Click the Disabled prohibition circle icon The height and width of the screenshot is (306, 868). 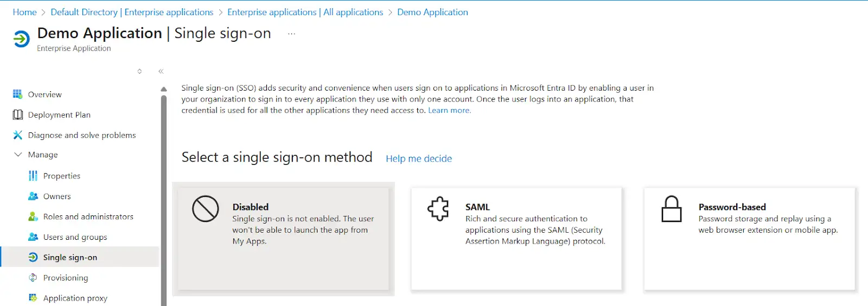pos(206,209)
